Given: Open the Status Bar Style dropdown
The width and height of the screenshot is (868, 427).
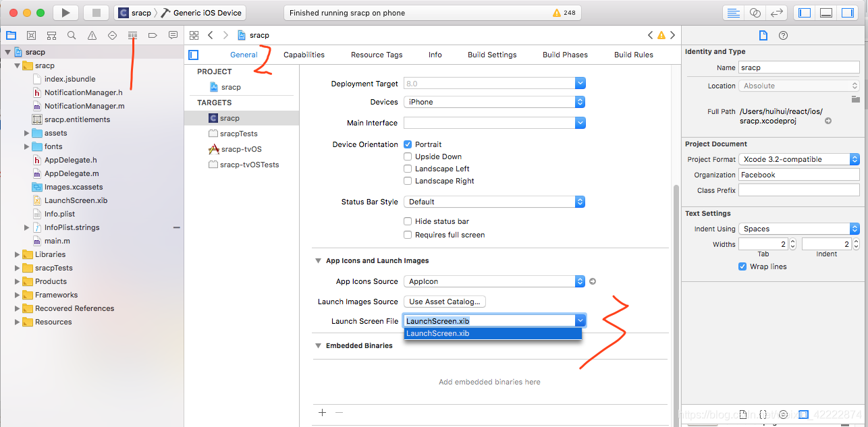Looking at the screenshot, I should pyautogui.click(x=494, y=202).
